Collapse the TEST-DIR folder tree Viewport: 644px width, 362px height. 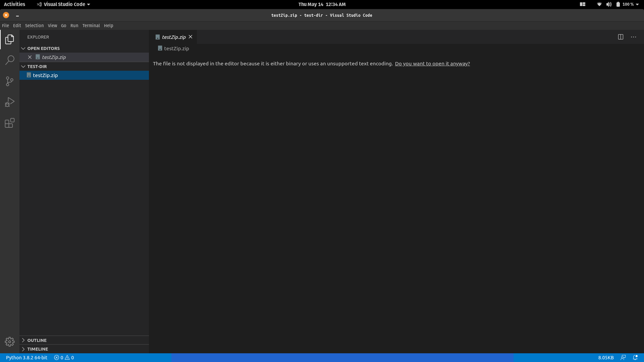click(23, 66)
